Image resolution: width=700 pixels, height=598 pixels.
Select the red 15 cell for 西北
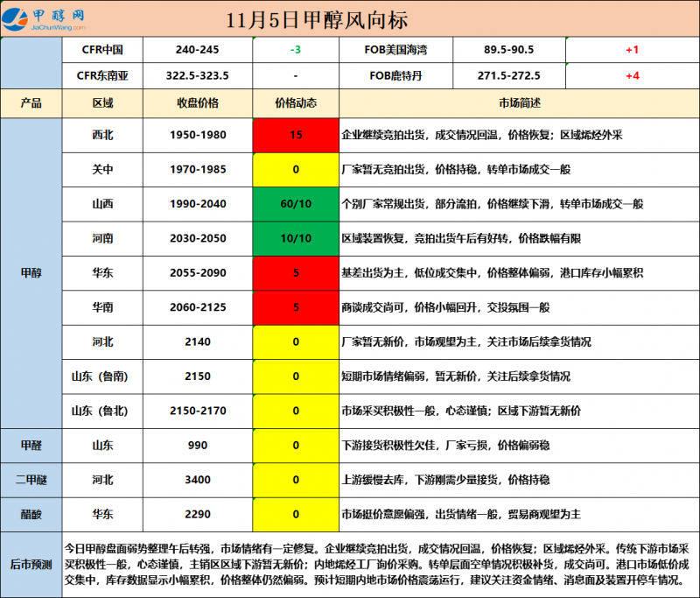pos(296,135)
